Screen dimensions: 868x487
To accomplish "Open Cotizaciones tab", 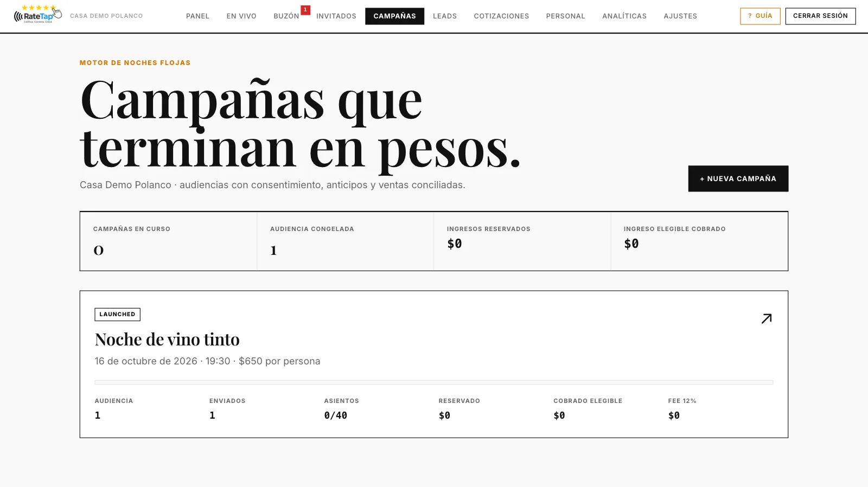I will (x=501, y=16).
